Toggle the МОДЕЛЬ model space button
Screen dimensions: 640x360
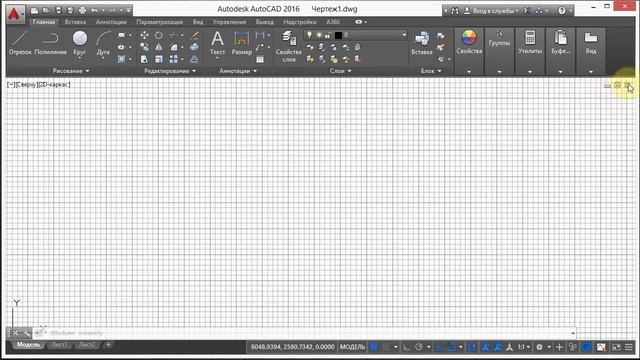point(352,347)
